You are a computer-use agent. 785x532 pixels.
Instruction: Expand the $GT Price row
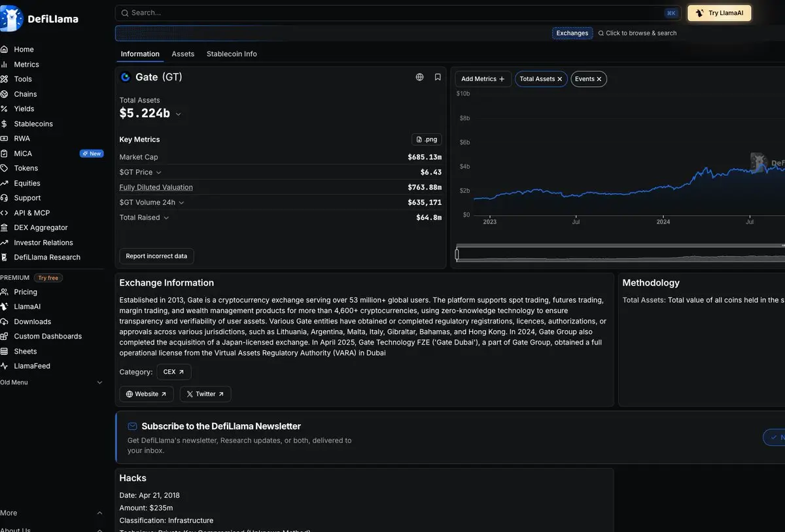159,173
